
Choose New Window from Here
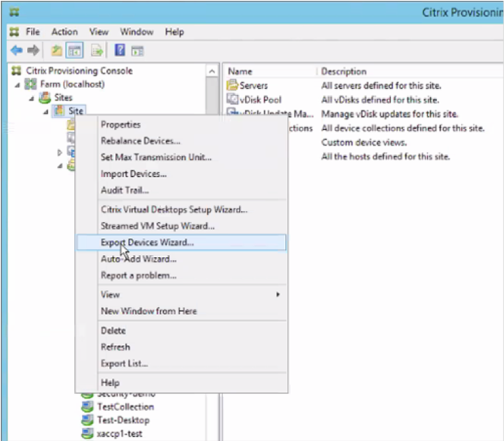[x=181, y=311]
